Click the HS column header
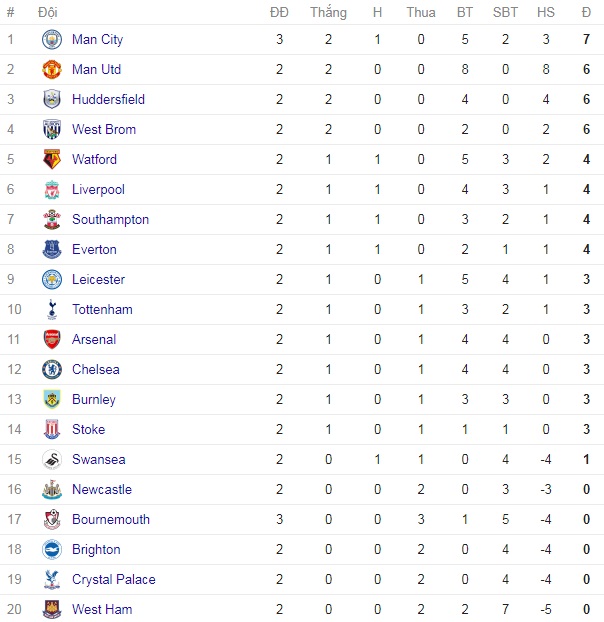 click(546, 12)
